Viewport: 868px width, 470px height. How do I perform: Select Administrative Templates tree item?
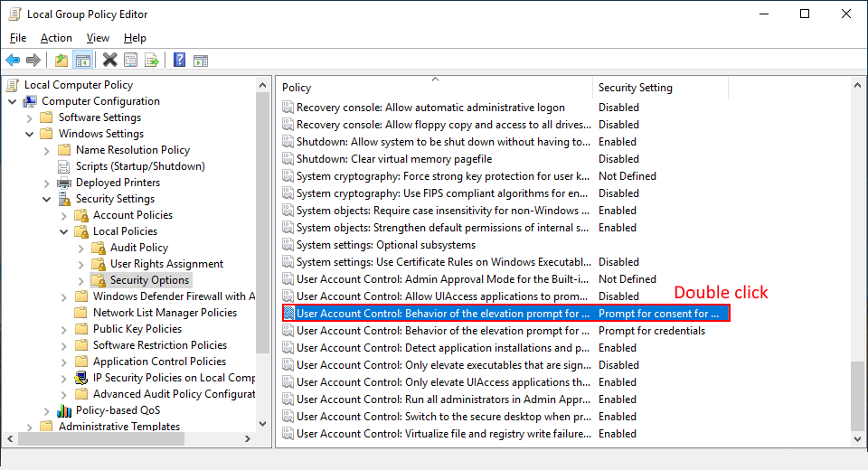click(119, 427)
